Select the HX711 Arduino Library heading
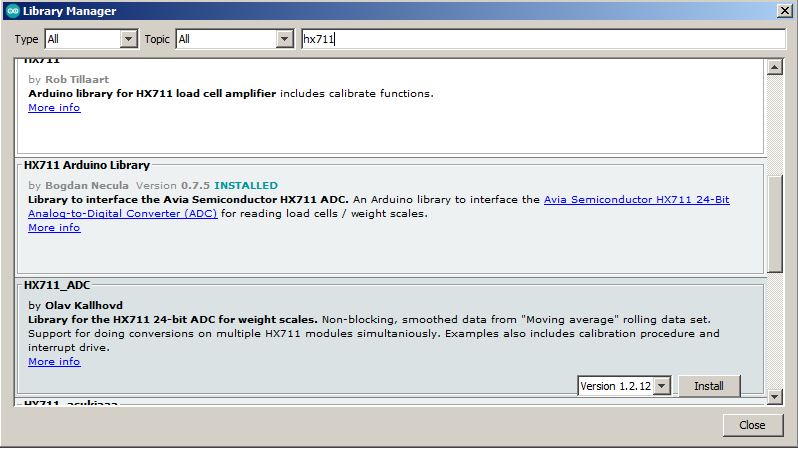The image size is (798, 449). 87,165
